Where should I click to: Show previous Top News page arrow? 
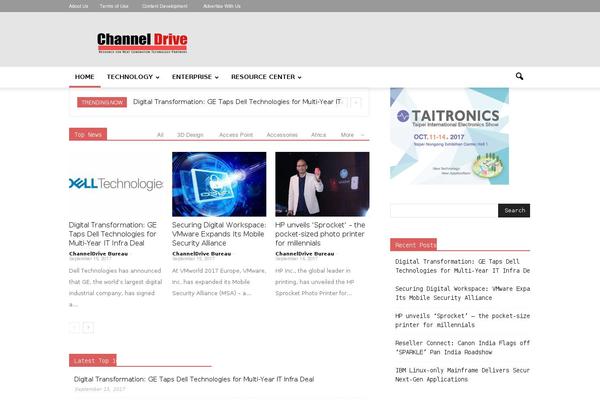[x=75, y=328]
